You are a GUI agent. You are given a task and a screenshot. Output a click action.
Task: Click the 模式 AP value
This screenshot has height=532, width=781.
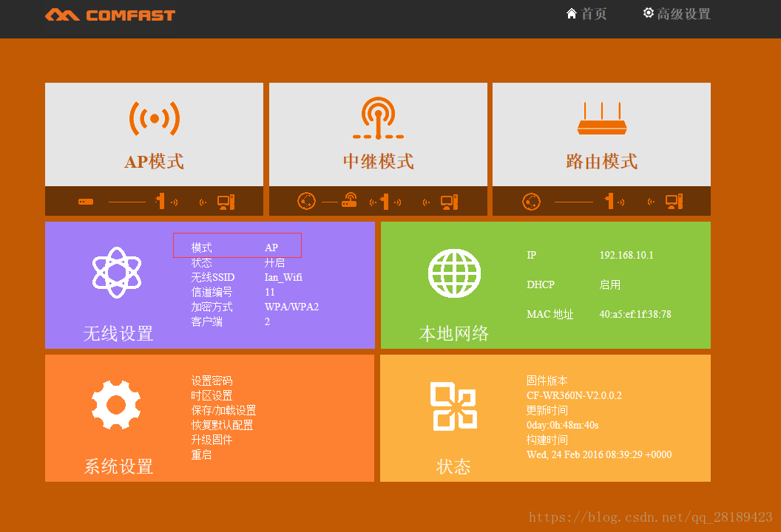click(271, 248)
